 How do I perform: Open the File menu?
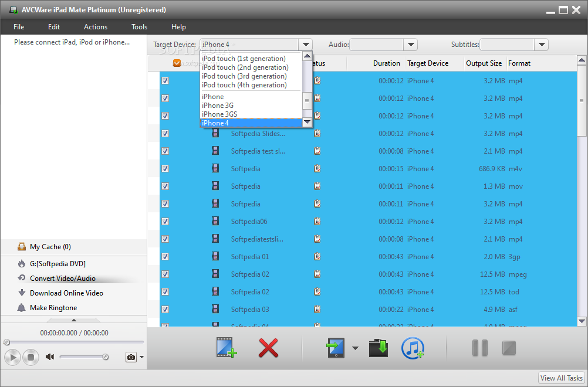(x=19, y=27)
